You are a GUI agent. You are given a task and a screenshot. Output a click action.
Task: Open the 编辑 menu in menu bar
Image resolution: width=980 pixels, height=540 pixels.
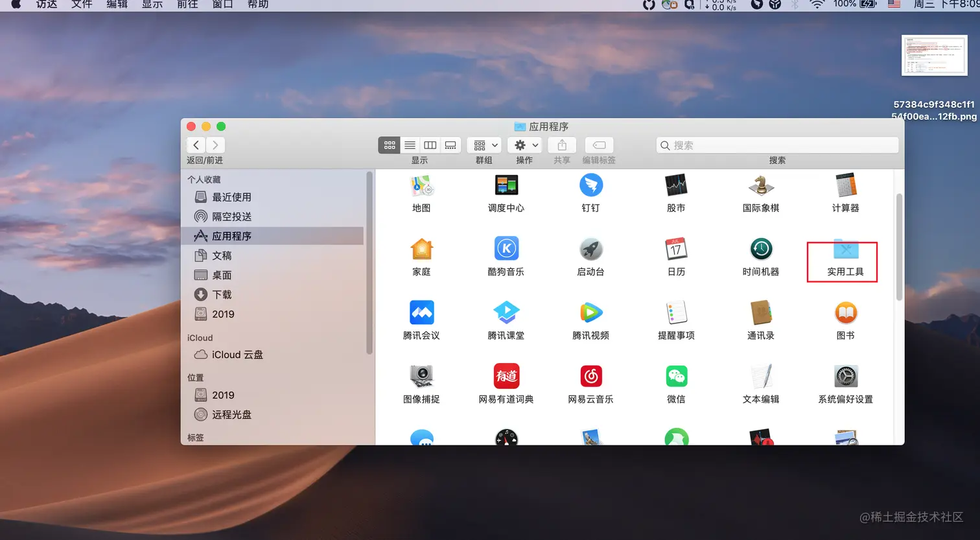(x=117, y=5)
